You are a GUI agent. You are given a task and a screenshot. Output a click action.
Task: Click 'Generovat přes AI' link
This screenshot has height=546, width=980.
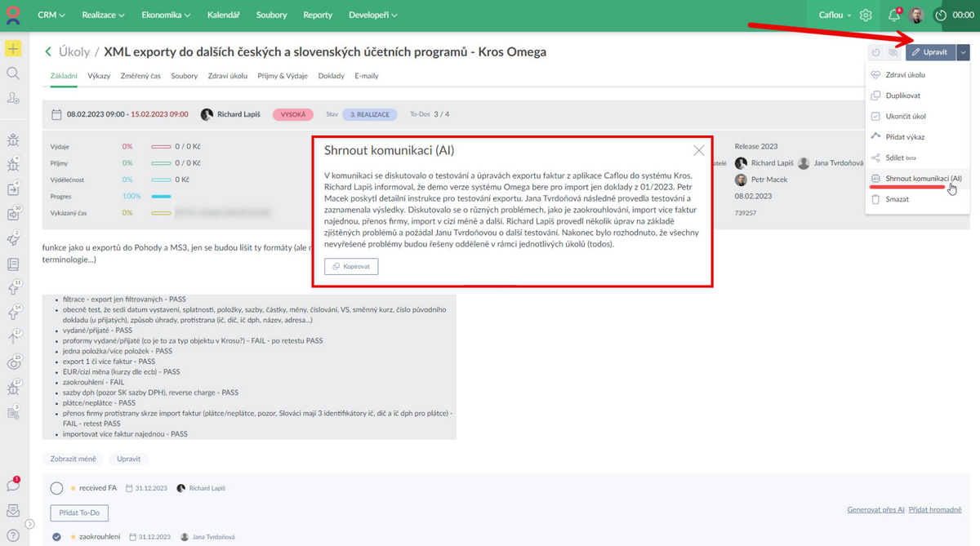click(x=875, y=510)
